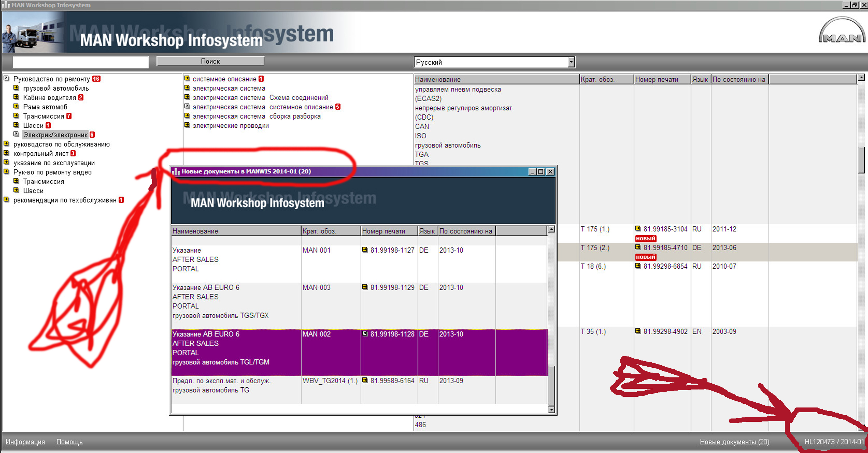Screen dimensions: 868x453
Task: Click icon beside 81.99185-4710 document
Action: pyautogui.click(x=638, y=247)
